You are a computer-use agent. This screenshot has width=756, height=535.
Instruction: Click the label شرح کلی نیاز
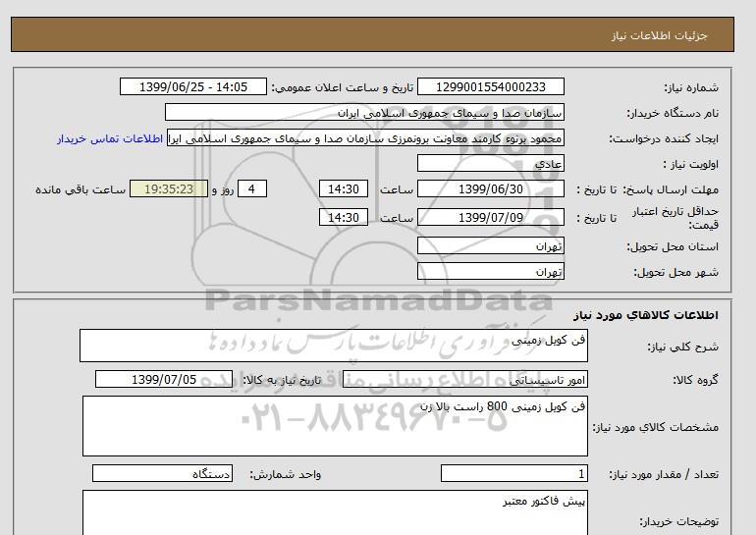pos(682,347)
